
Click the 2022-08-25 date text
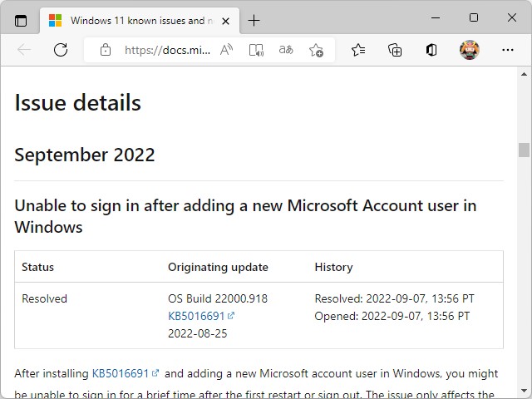[x=198, y=333]
